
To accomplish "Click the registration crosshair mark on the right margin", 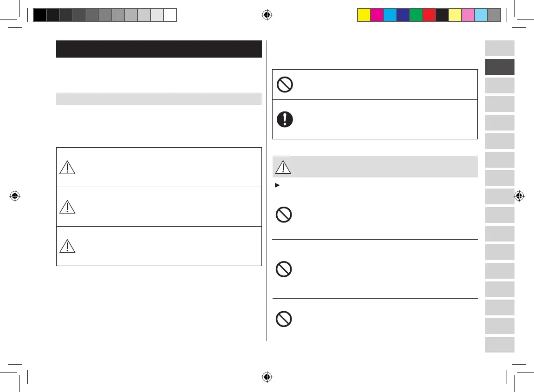I will [519, 196].
